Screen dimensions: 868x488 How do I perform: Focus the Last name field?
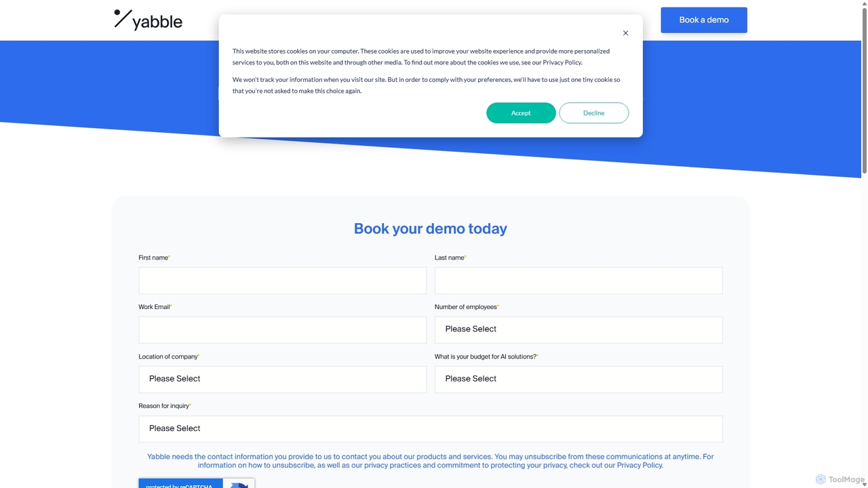click(578, 281)
